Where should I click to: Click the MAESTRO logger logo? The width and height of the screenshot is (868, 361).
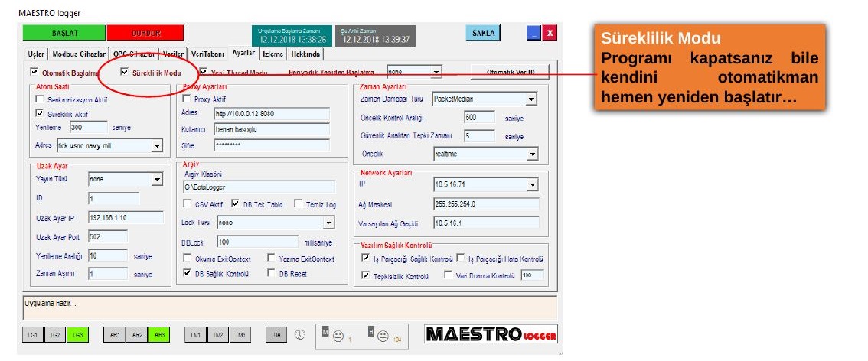point(491,334)
